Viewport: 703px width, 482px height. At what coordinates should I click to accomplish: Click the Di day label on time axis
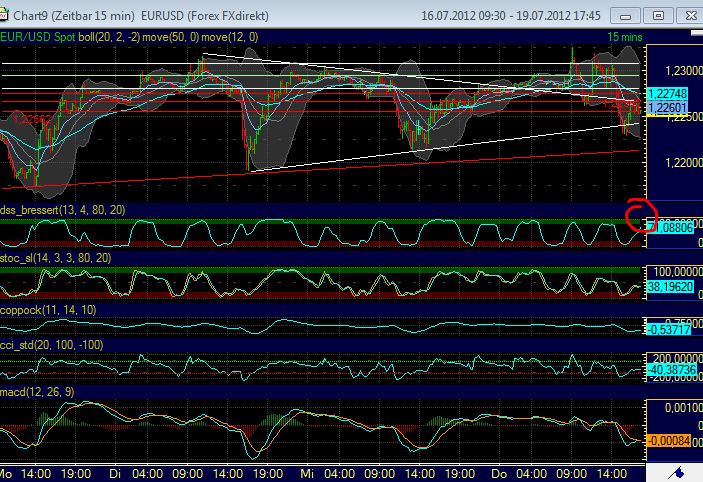[x=115, y=474]
